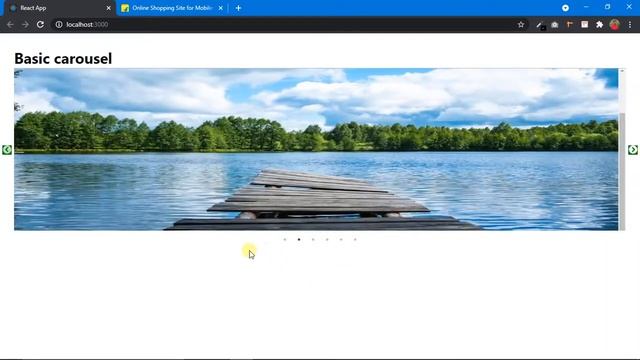Go to the previous carousel slide arrow
Screen dimensions: 640x360
tap(7, 150)
